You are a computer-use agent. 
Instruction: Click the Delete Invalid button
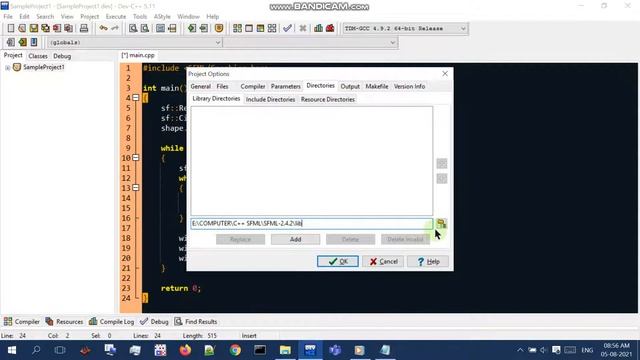point(405,239)
